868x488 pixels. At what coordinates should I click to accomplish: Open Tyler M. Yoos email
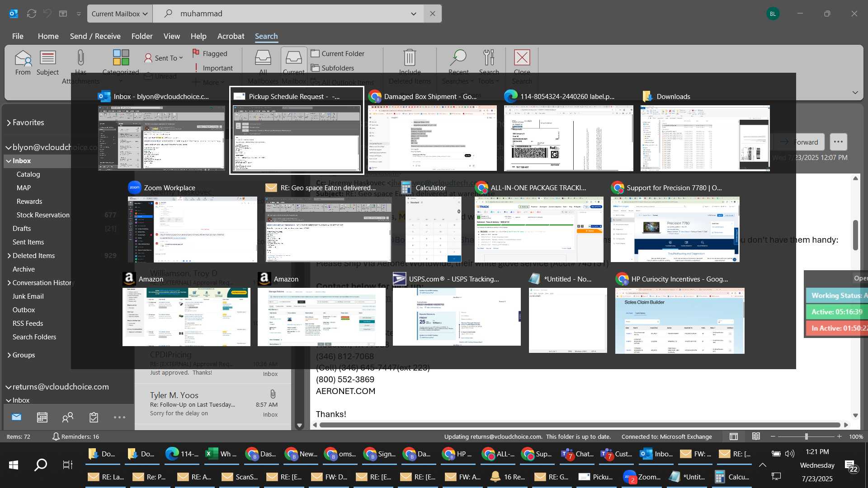(213, 404)
